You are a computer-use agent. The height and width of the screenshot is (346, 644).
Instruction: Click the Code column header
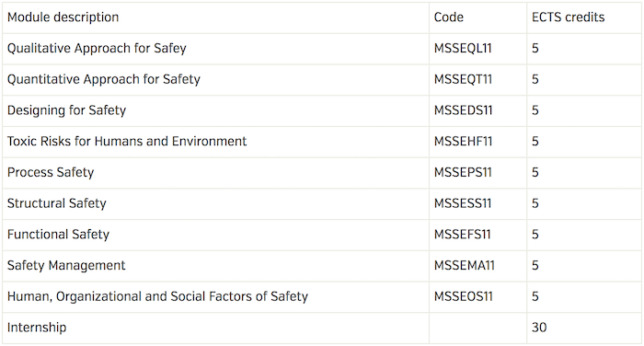point(449,17)
